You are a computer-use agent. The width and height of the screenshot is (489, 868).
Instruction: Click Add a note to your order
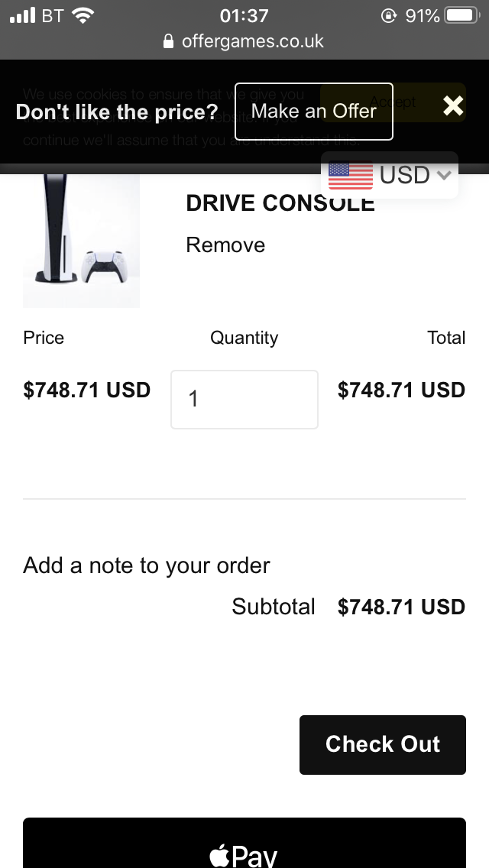[x=146, y=565]
